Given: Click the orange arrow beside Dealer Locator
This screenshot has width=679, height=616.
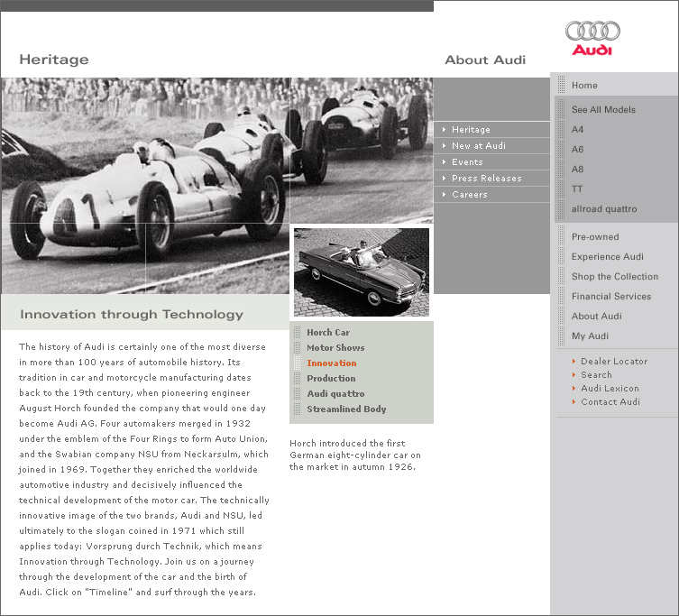Looking at the screenshot, I should click(x=573, y=362).
